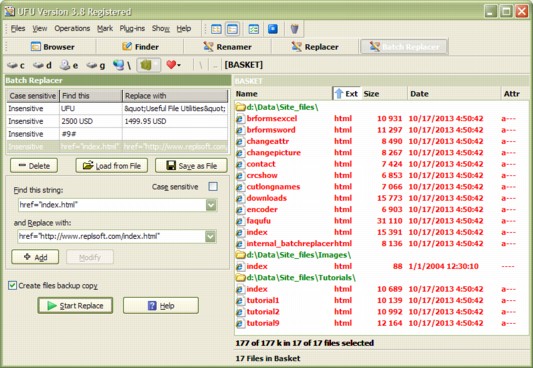Select the brformsexcel file
Screen dimensions: 533x368
(381, 119)
